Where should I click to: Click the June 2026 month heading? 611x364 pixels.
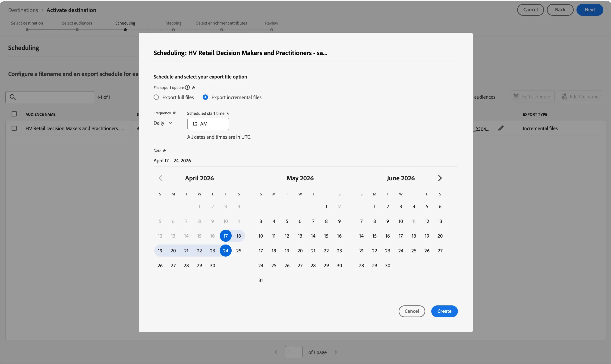click(x=400, y=178)
